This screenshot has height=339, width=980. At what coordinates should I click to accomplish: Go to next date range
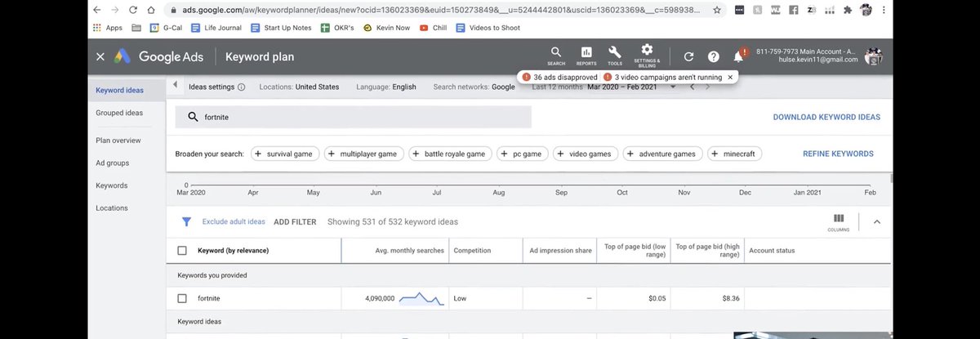coord(707,87)
